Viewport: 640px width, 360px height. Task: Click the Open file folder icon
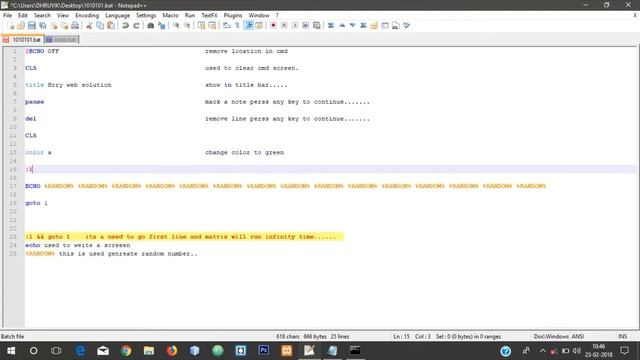(x=21, y=26)
